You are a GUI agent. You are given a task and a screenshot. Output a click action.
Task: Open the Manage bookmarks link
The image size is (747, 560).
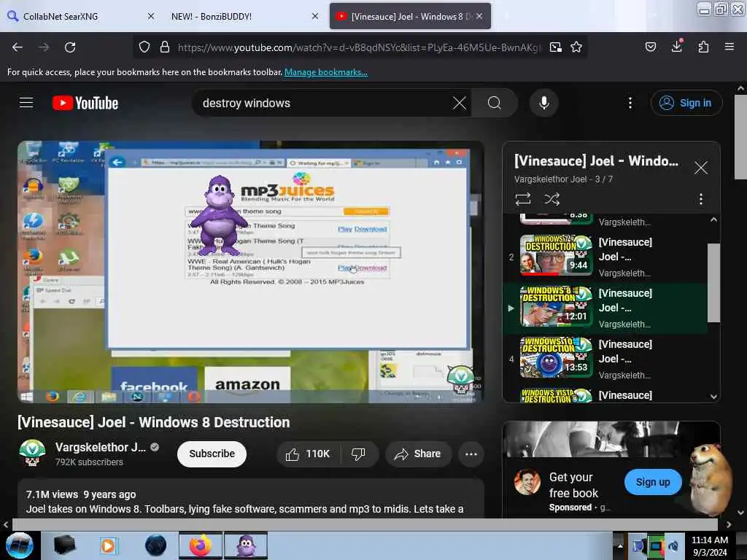(x=326, y=72)
